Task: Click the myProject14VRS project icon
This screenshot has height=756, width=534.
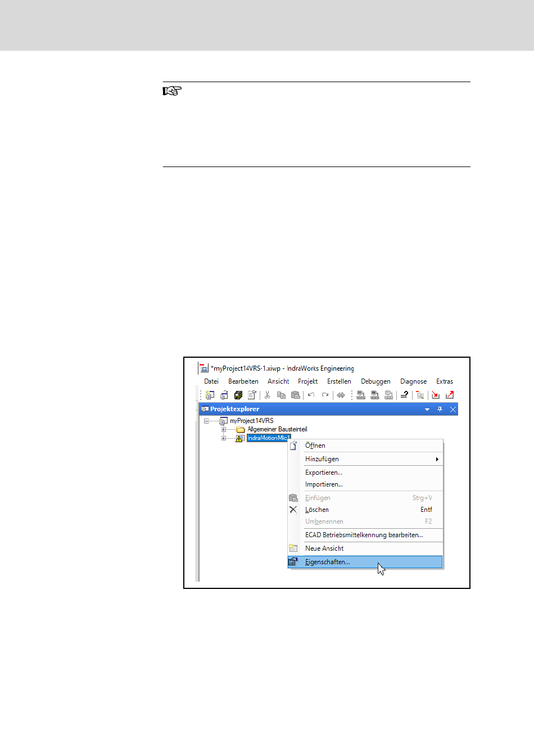Action: coord(223,421)
